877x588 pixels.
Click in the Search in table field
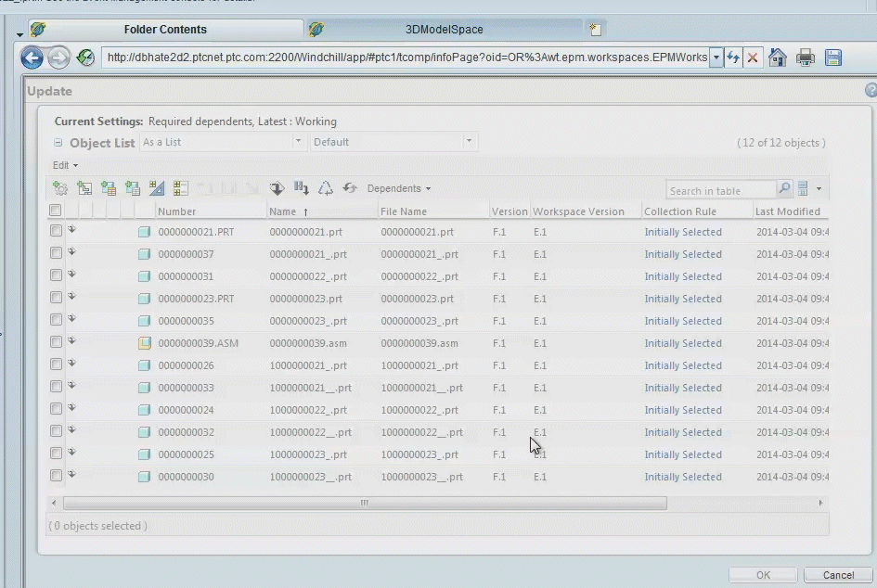[722, 188]
